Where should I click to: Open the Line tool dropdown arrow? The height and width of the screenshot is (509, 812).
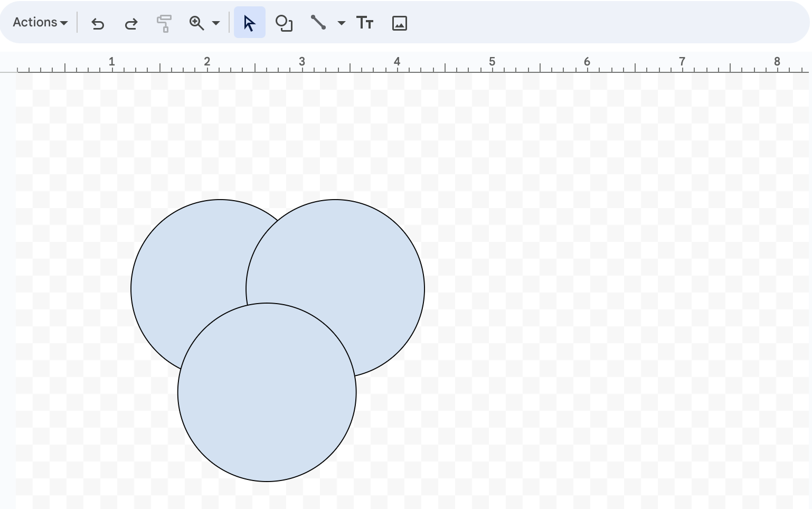[x=341, y=23]
